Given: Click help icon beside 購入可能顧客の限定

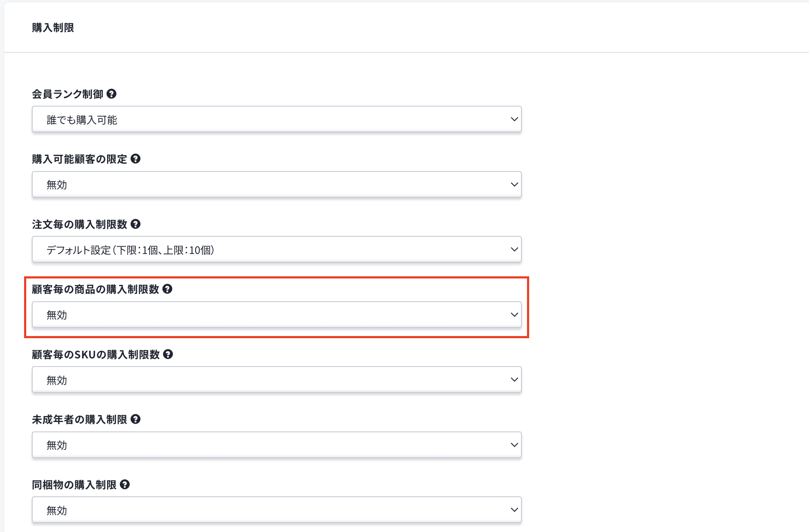Looking at the screenshot, I should tap(135, 159).
